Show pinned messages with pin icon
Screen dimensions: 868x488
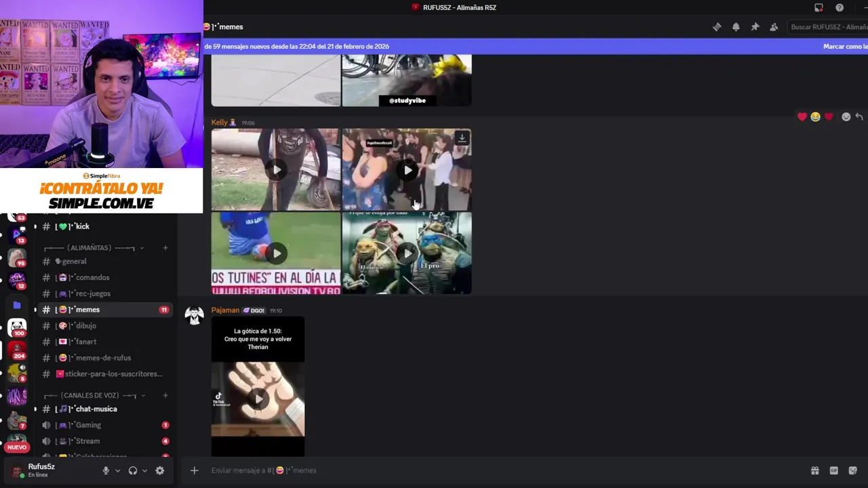point(755,27)
